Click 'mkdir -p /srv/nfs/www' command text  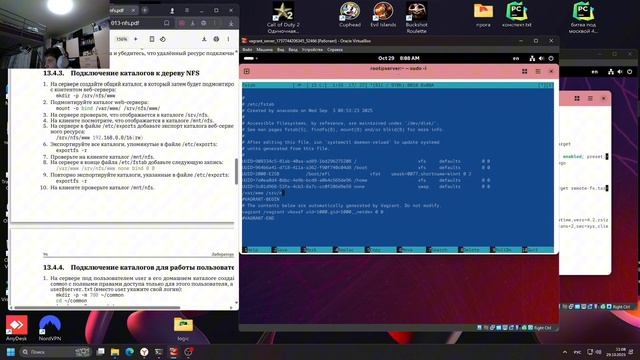[x=86, y=96]
